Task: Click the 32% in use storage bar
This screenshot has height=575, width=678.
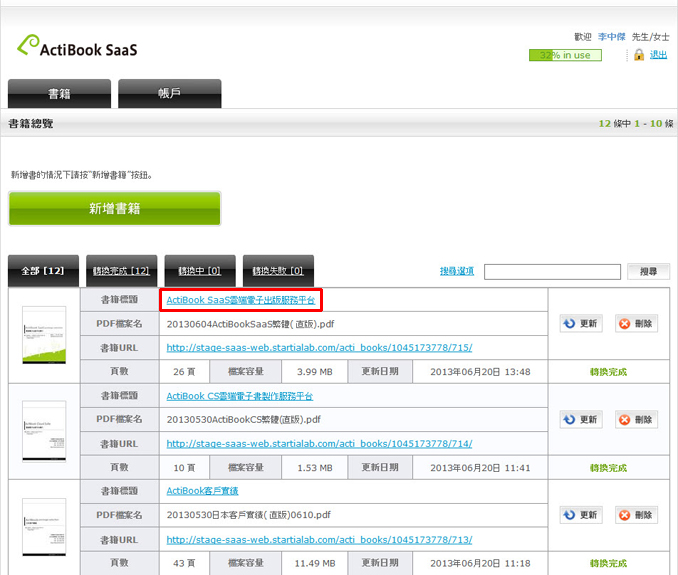Action: tap(565, 55)
